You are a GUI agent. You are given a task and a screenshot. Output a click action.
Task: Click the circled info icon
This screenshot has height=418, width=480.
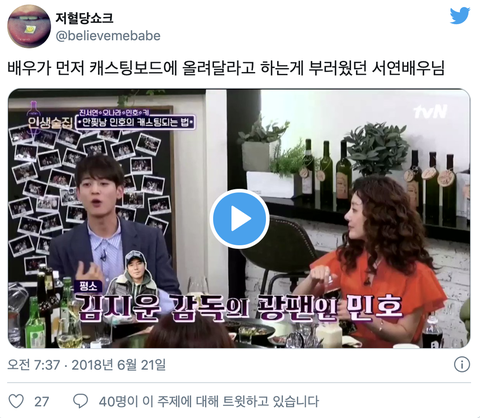point(462,364)
